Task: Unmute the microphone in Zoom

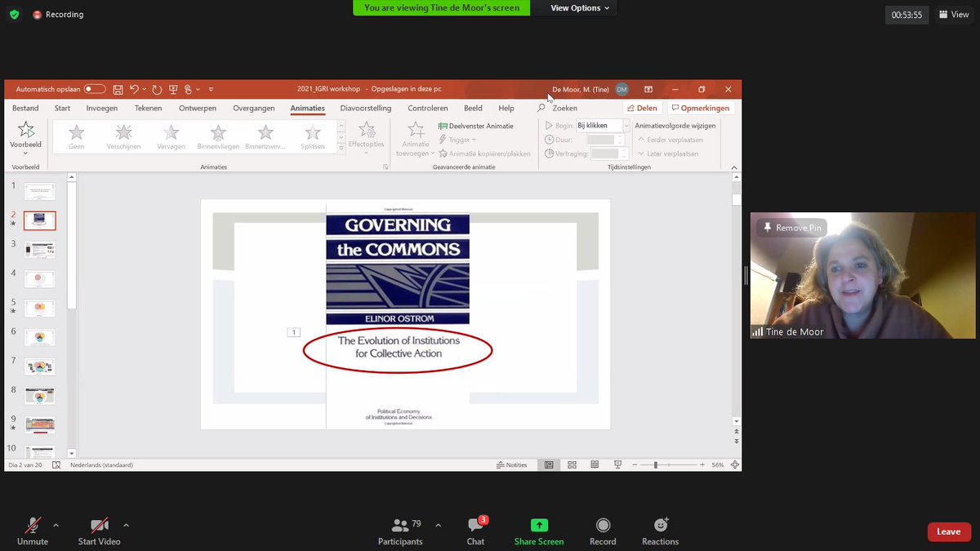Action: click(33, 531)
